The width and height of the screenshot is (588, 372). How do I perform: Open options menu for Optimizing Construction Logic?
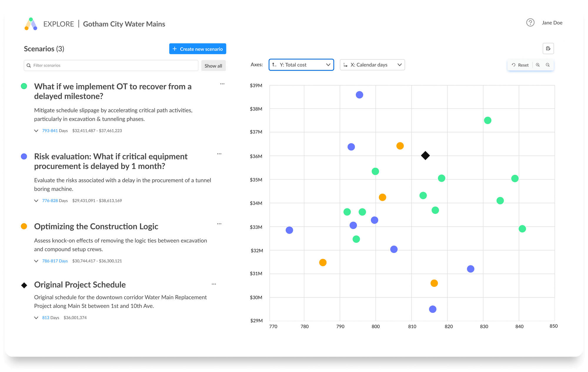tap(219, 224)
